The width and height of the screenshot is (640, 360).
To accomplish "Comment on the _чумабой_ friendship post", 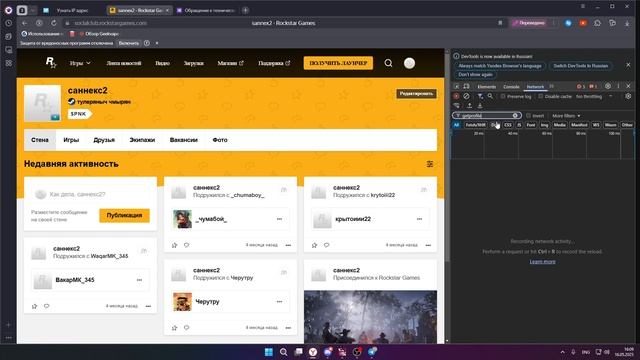I will (x=187, y=245).
